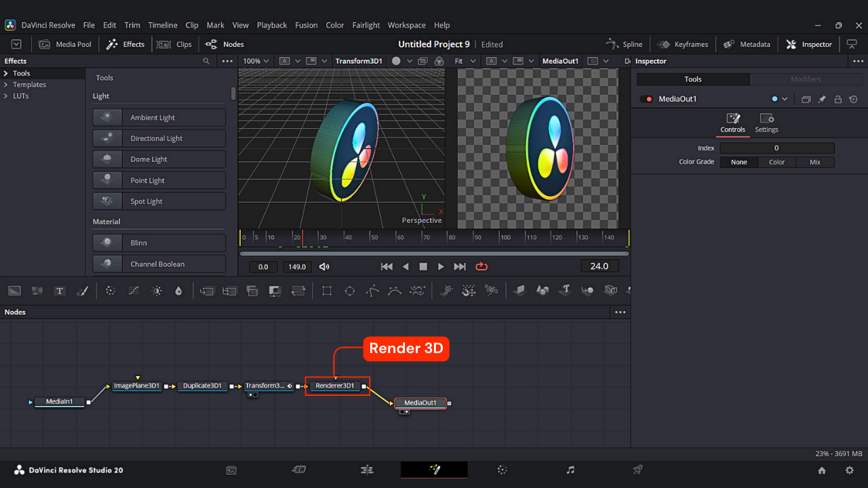This screenshot has width=868, height=488.
Task: Toggle loop playback button
Action: 481,266
